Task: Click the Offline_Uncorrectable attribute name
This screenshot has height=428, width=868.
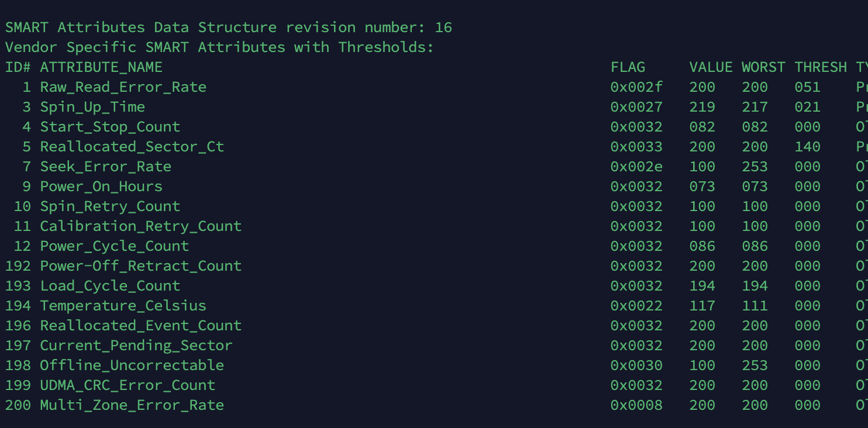Action: (132, 365)
